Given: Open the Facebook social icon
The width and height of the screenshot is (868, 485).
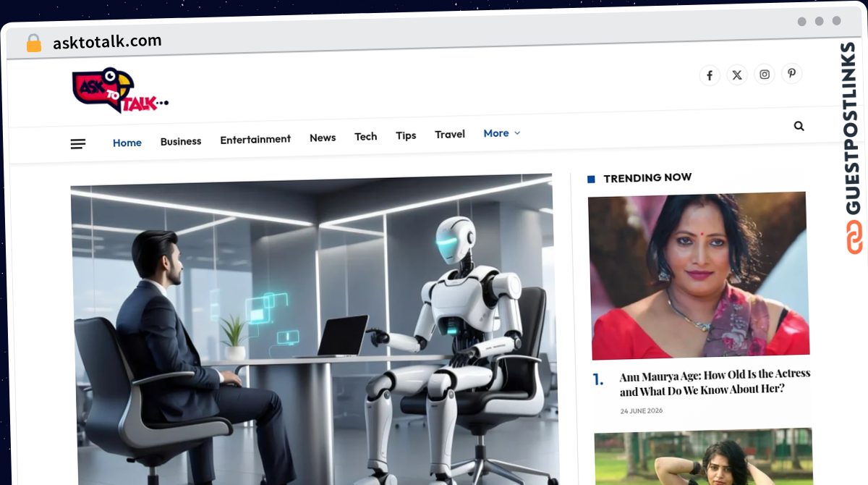Looking at the screenshot, I should coord(710,75).
